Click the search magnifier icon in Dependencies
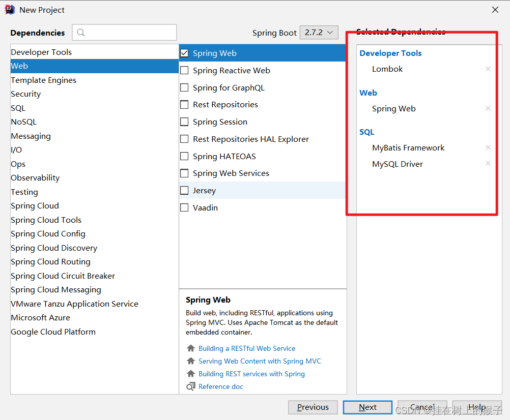The image size is (510, 420). (x=80, y=33)
